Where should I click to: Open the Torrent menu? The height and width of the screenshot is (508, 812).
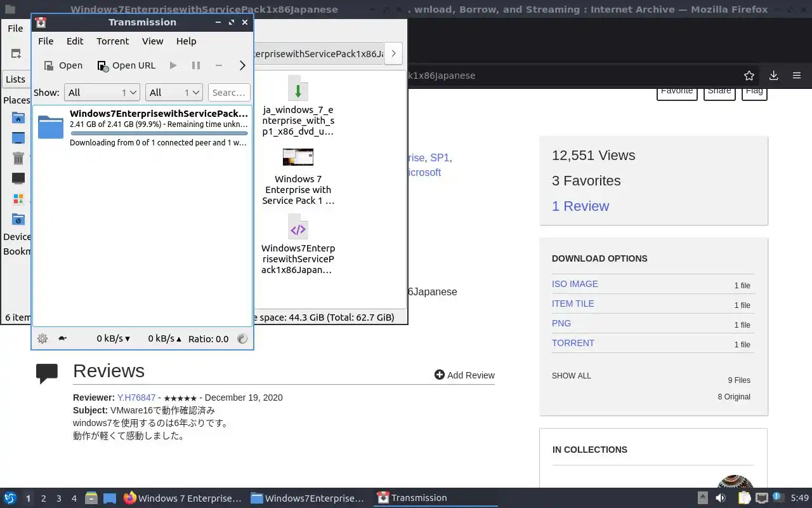(x=113, y=41)
